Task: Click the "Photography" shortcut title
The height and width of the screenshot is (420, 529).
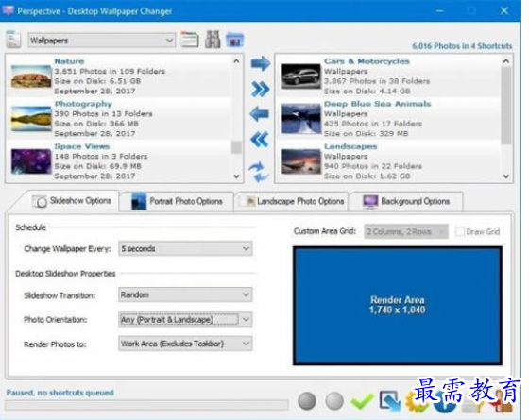Action: [x=83, y=104]
